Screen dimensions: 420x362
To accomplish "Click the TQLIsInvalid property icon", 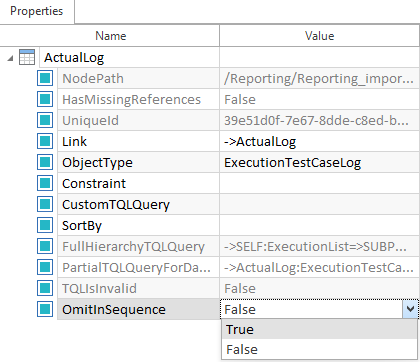I will 45,288.
